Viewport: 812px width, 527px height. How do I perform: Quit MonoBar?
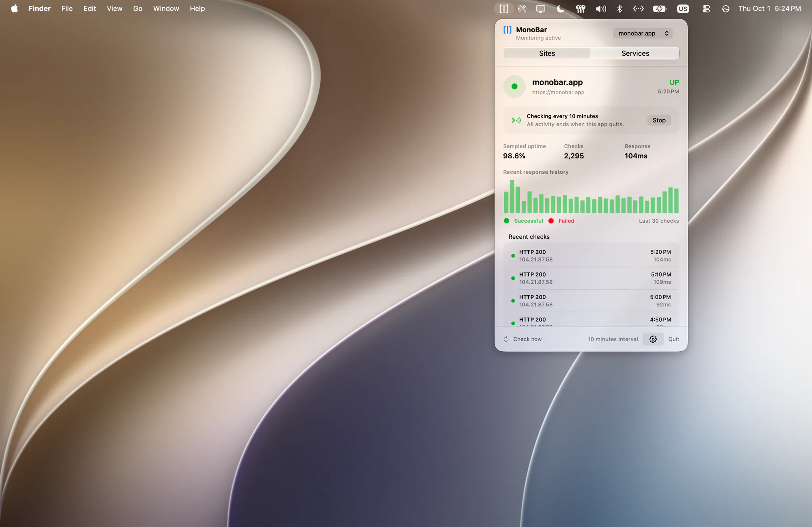(674, 339)
